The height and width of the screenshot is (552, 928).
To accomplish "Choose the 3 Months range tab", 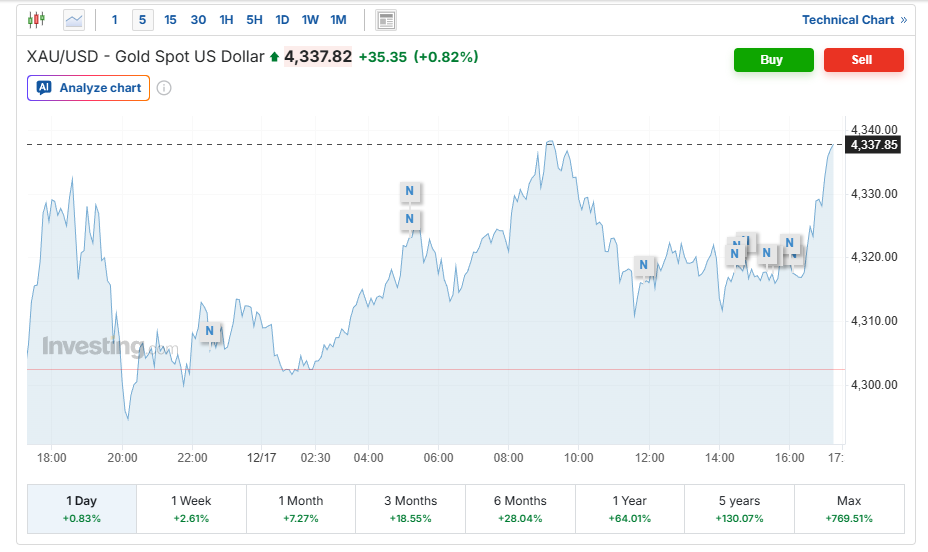I will tap(410, 508).
